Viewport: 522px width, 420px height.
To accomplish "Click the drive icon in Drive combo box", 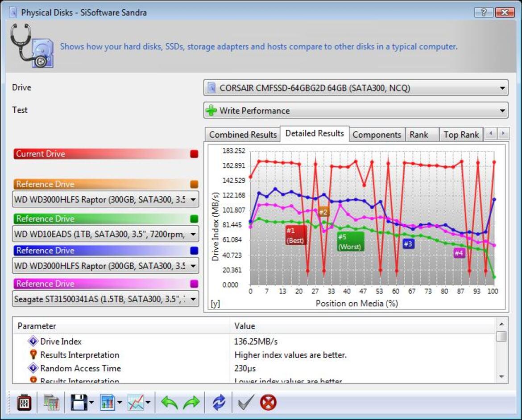I will (x=211, y=88).
